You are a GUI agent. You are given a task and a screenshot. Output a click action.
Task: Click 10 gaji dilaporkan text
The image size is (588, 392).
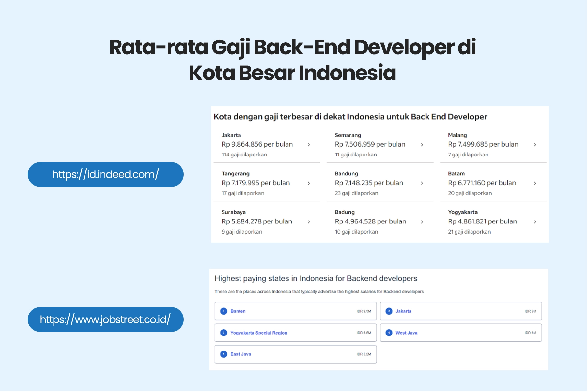[356, 232]
